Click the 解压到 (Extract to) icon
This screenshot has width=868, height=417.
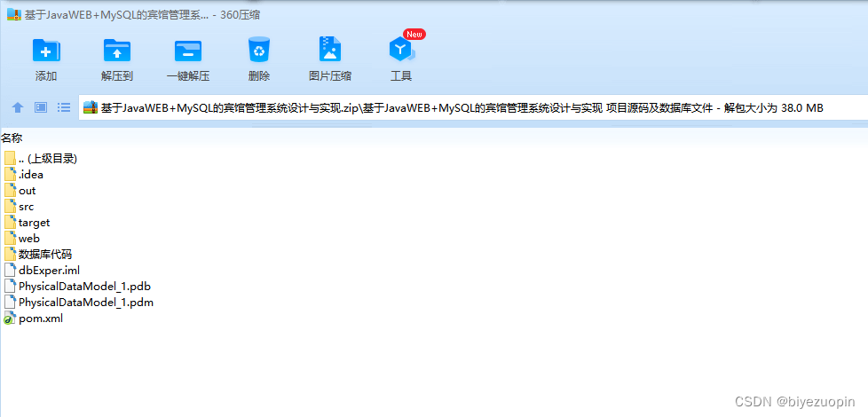pyautogui.click(x=117, y=51)
